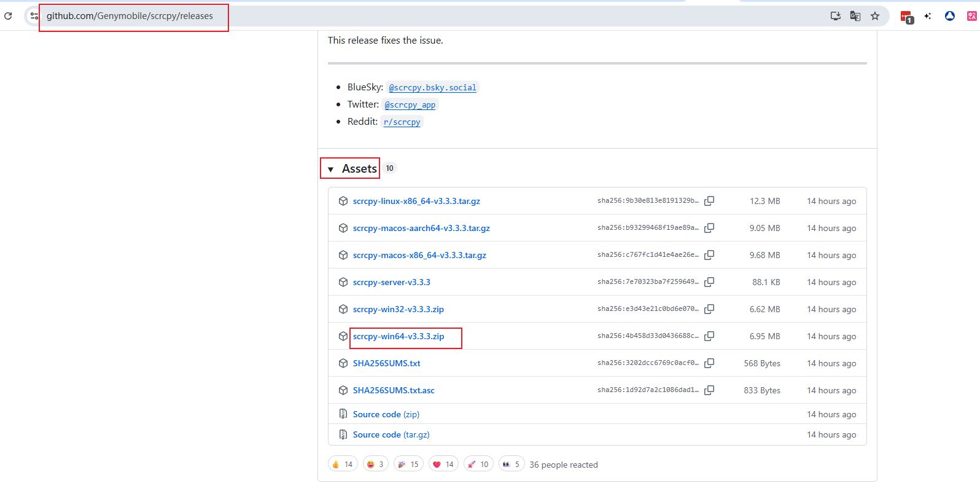980x499 pixels.
Task: Copy checksum of scrcpy-linux-x86_64 tarball
Action: coord(709,201)
